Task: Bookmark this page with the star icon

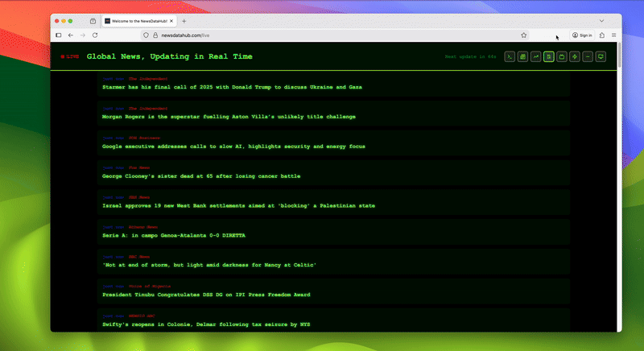Action: coord(524,35)
